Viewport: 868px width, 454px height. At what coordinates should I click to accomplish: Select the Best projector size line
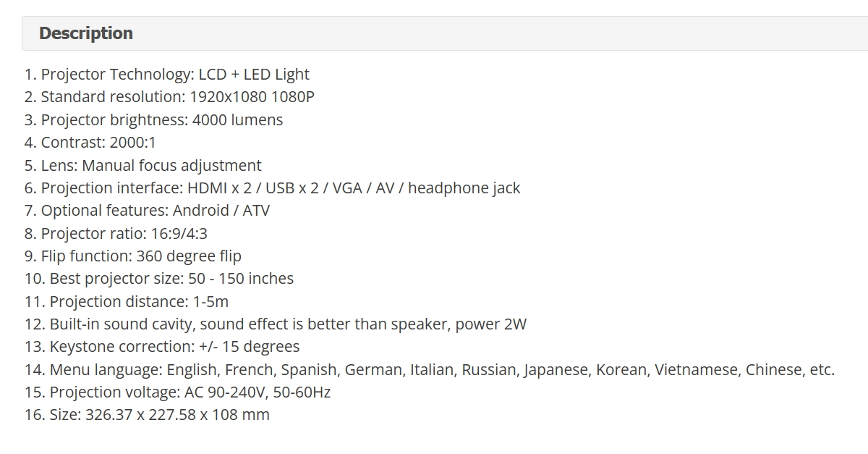[x=159, y=279]
